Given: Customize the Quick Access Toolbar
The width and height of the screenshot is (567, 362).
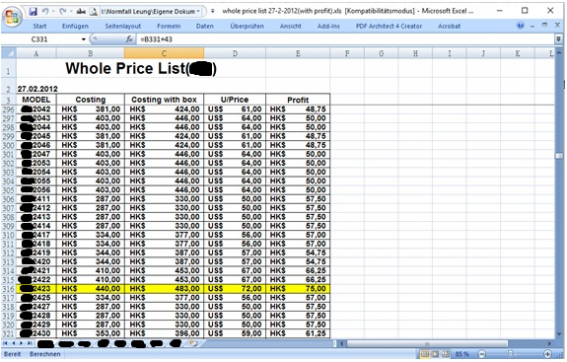Looking at the screenshot, I should click(213, 11).
